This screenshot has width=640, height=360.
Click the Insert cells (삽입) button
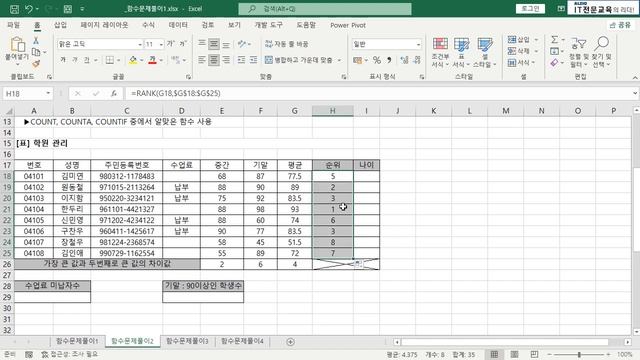519,40
